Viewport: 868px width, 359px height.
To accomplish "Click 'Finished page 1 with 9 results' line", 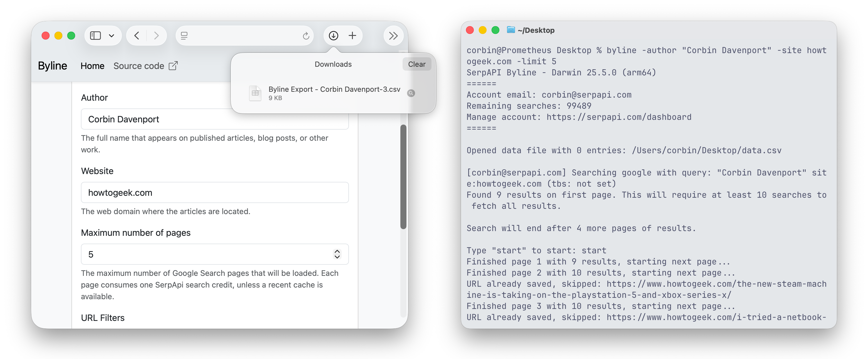I will click(598, 262).
